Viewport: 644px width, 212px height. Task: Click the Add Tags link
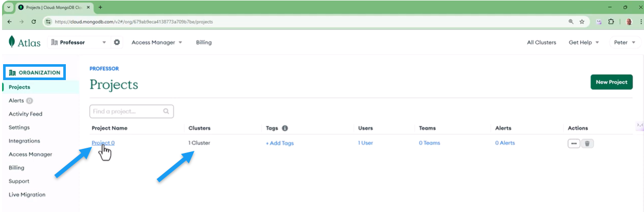tap(280, 143)
